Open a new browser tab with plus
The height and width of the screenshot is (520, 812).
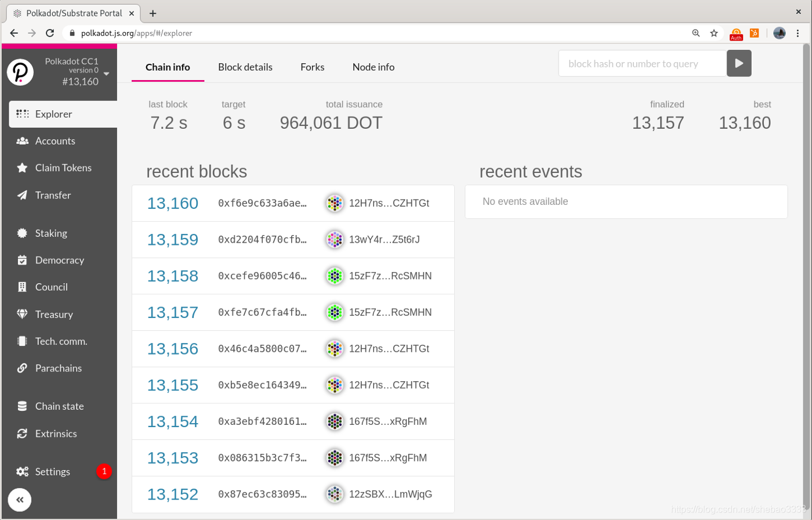153,13
